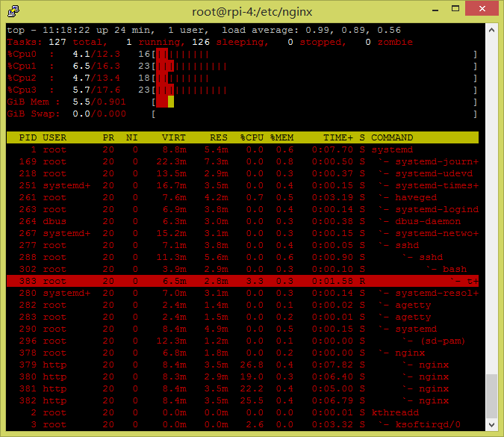The width and height of the screenshot is (504, 437).
Task: Select the (sd-pam) process row
Action: tap(243, 341)
